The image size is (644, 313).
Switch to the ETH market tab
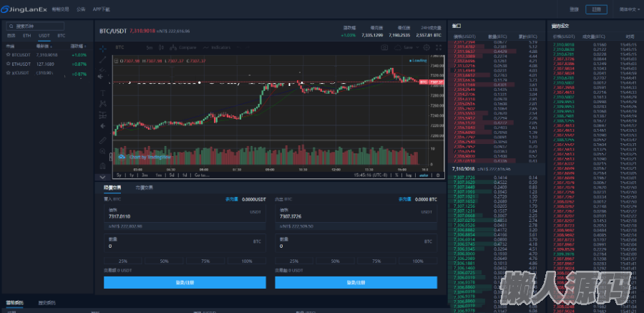(27, 35)
